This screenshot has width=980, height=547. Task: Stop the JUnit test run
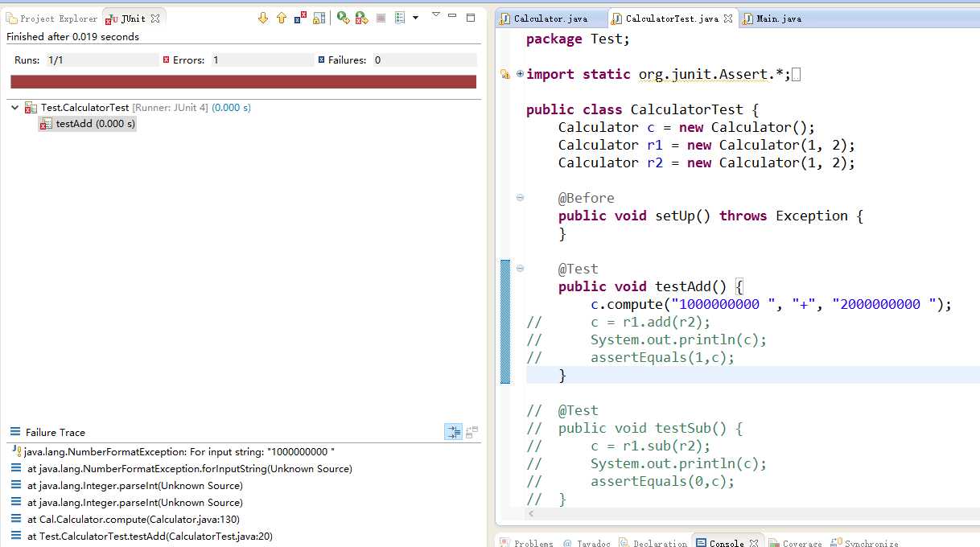381,18
